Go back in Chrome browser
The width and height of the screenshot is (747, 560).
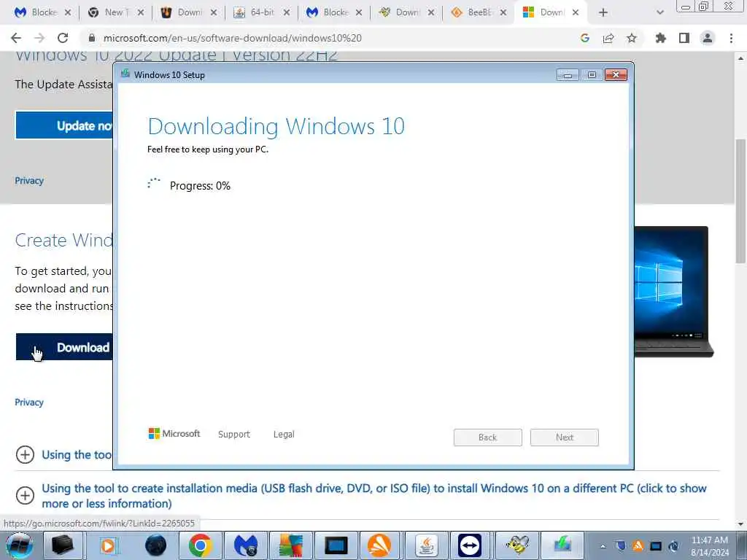tap(16, 38)
